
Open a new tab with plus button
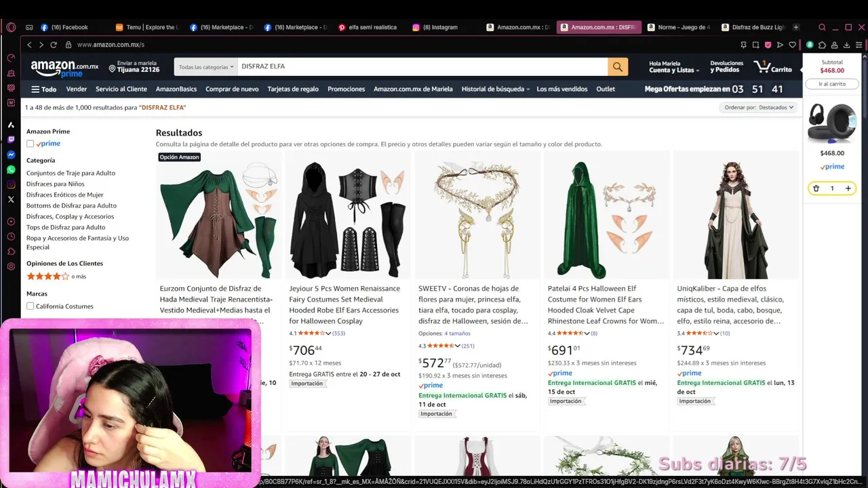coord(796,27)
